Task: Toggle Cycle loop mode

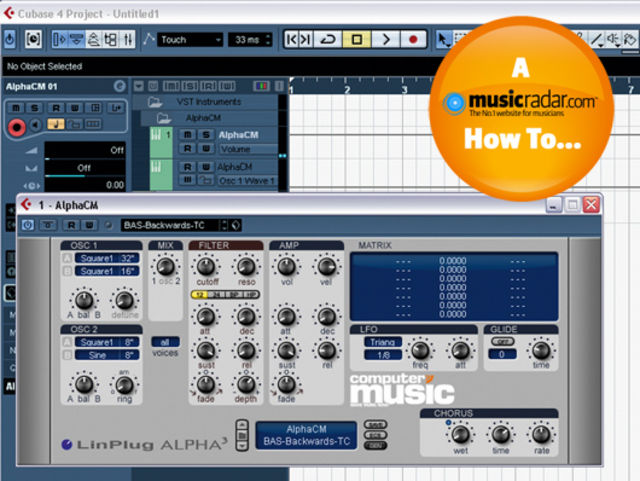Action: [327, 40]
